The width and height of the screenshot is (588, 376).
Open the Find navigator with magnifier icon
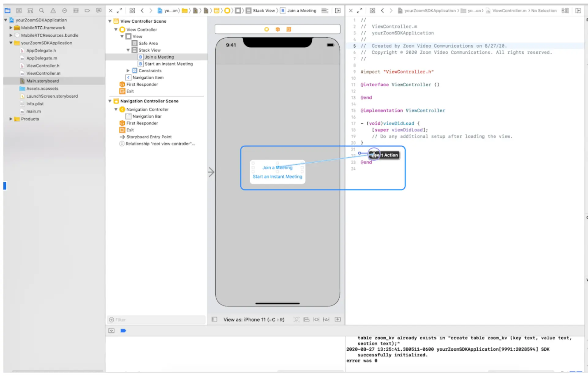[x=42, y=10]
